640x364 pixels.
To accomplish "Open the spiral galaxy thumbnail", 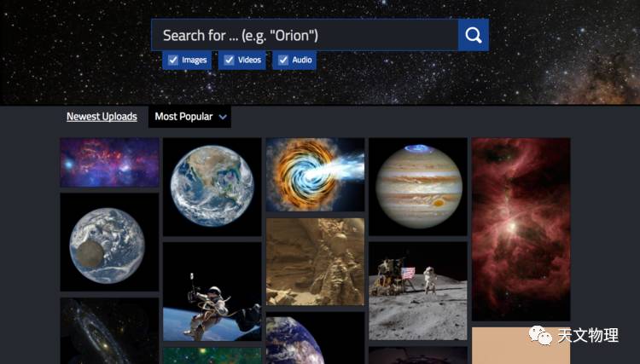I will pyautogui.click(x=109, y=331).
